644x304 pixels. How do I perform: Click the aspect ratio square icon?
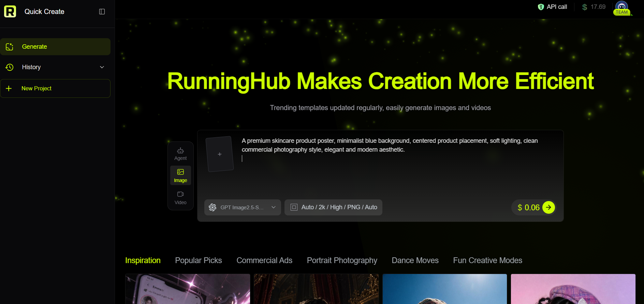[x=294, y=207]
